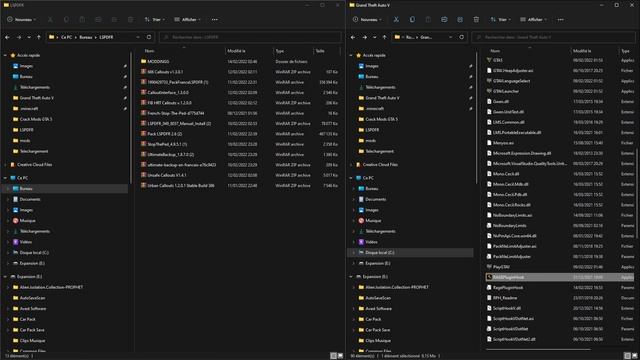The width and height of the screenshot is (640, 360).
Task: Refresh the LSPDFR folder view
Action: (149, 37)
